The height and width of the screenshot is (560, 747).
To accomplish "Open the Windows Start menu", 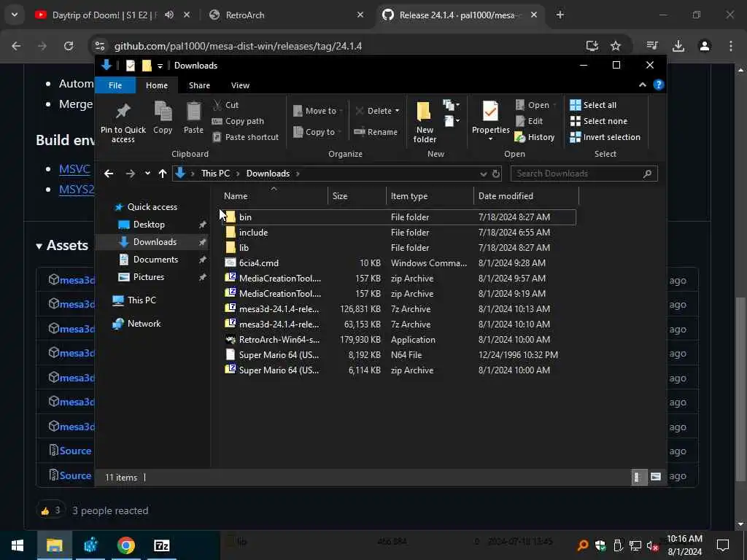I will [x=18, y=545].
